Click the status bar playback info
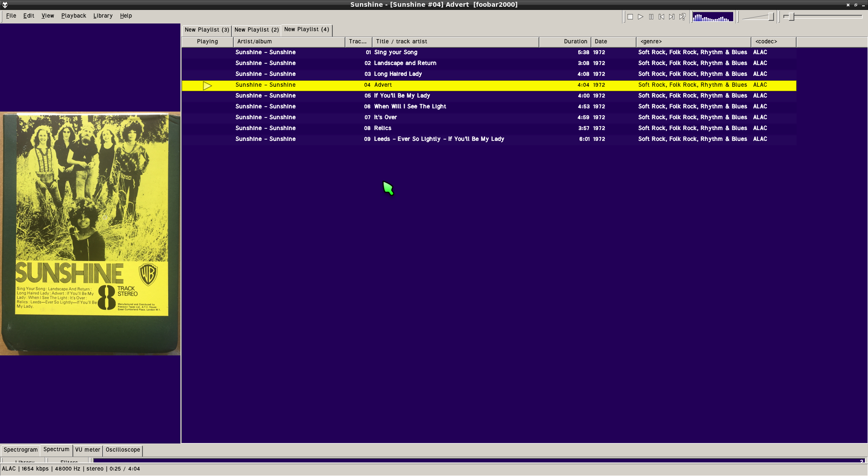Image resolution: width=868 pixels, height=476 pixels. point(71,469)
